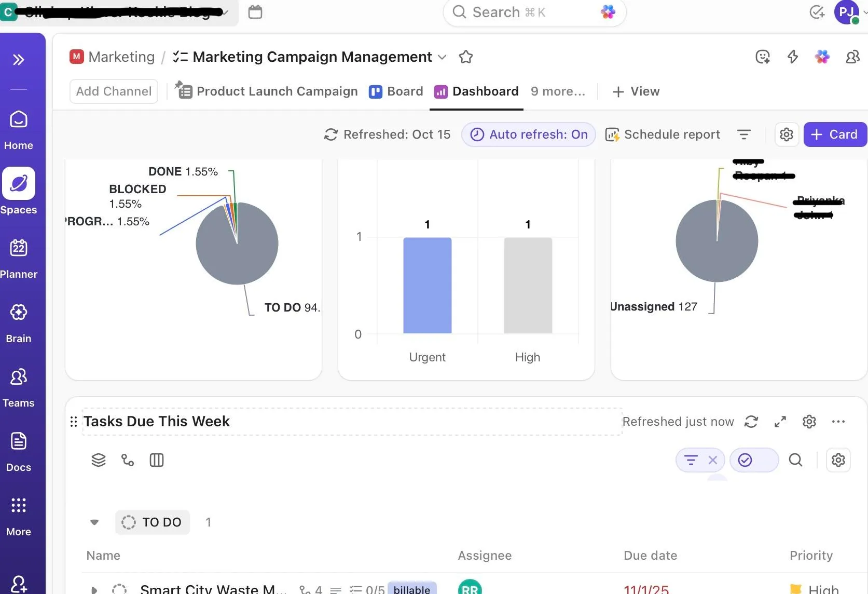The image size is (868, 594).
Task: Switch to the Board view tab
Action: (396, 91)
